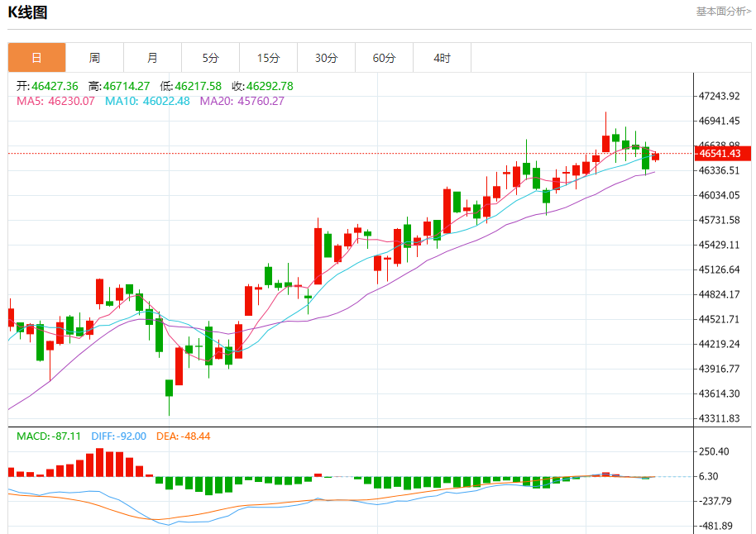Viewport: 756px width, 534px height.
Task: Click the DIFF value label
Action: point(118,436)
